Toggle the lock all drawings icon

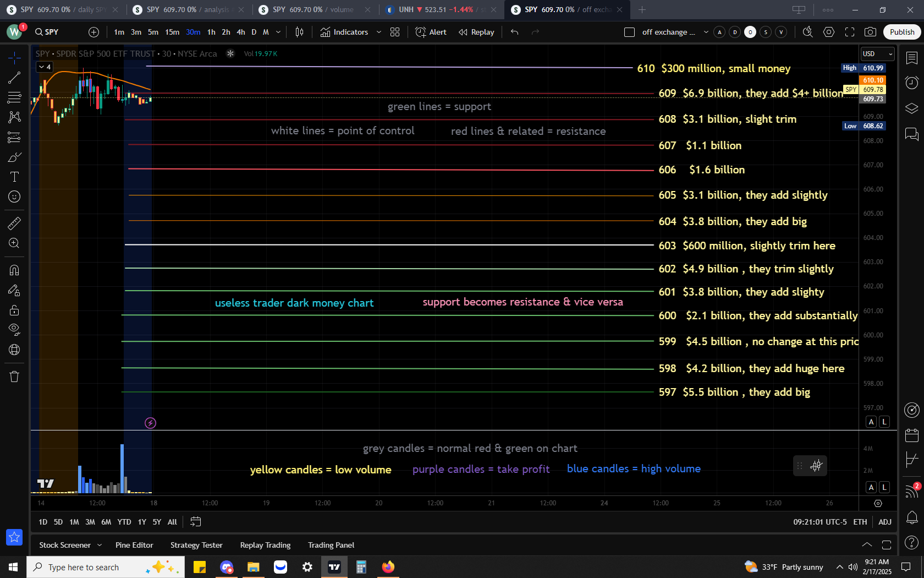pyautogui.click(x=14, y=310)
